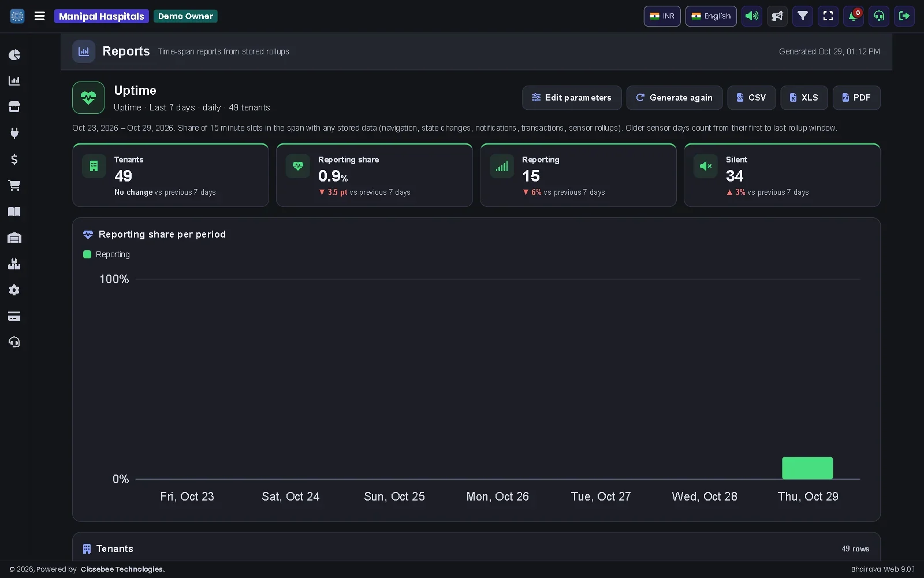
Task: Open the bar chart reports sidebar icon
Action: pos(14,81)
